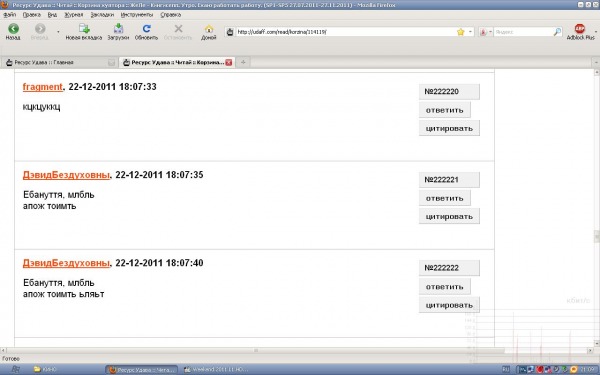
Task: Expand the URL bar history dropdown
Action: 470,32
